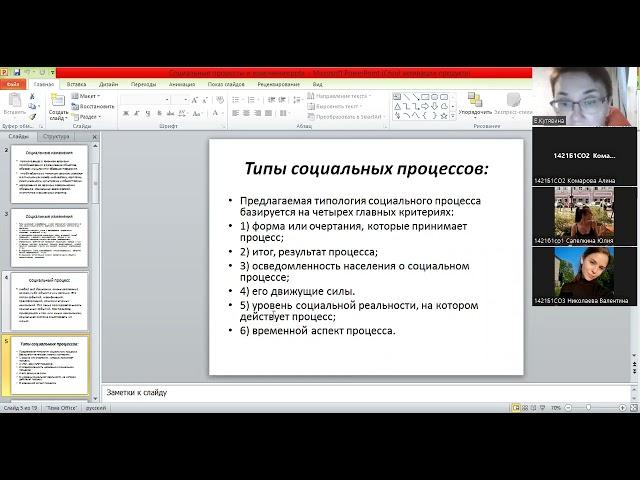
Task: Switch to the Slide Show (Показ слайдов) tab
Action: click(226, 84)
